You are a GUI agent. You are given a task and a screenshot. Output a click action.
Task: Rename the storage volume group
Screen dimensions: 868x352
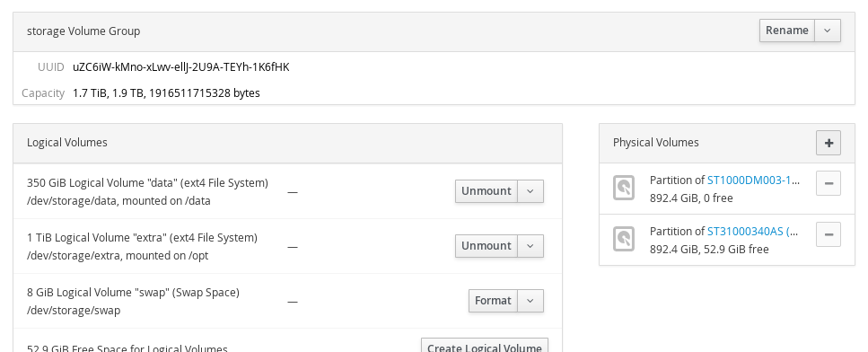[786, 31]
